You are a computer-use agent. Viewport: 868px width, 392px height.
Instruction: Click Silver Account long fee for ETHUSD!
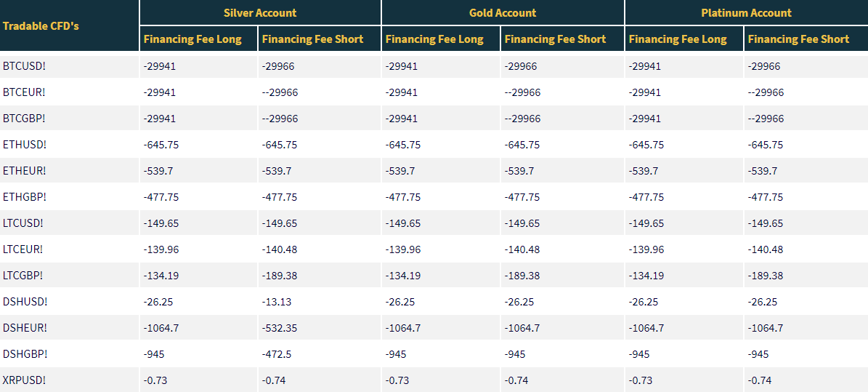coord(161,145)
